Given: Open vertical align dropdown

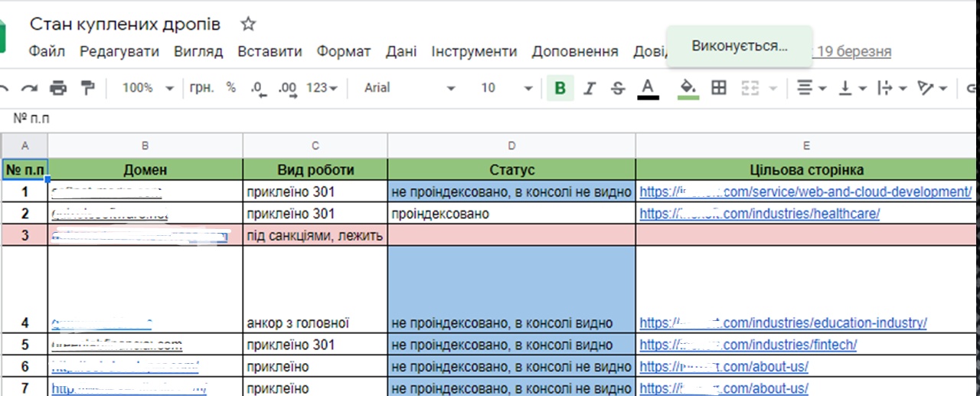Looking at the screenshot, I should pos(851,88).
